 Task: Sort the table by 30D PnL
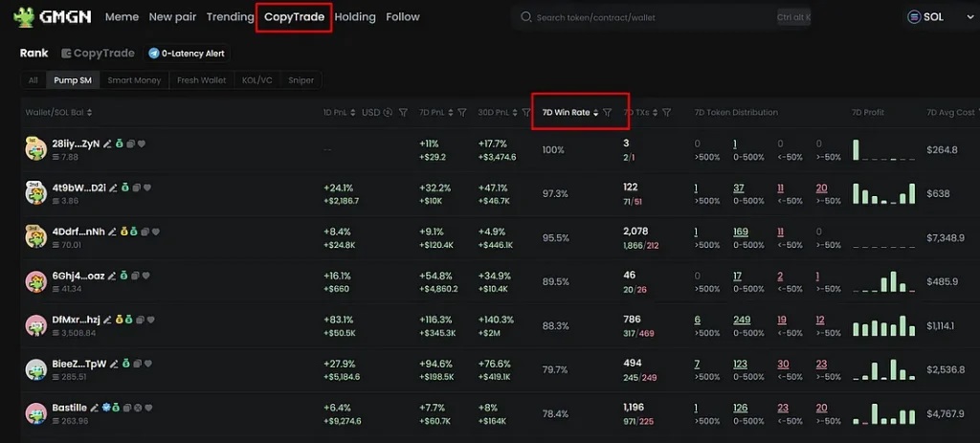pos(514,113)
